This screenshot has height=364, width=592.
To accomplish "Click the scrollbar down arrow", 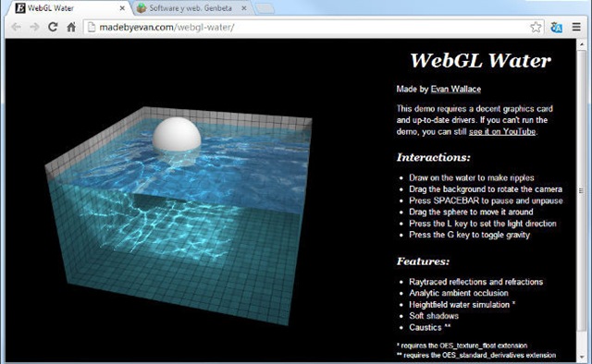I will [x=582, y=357].
